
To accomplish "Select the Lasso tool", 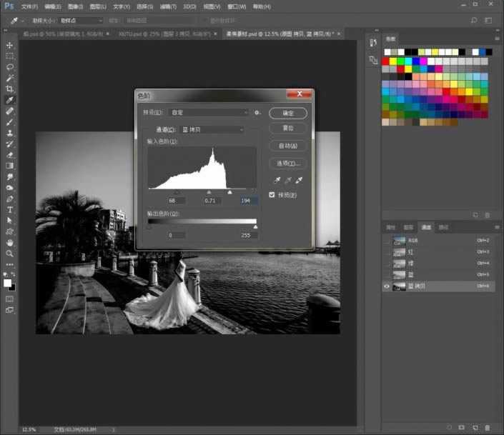I will pos(10,66).
